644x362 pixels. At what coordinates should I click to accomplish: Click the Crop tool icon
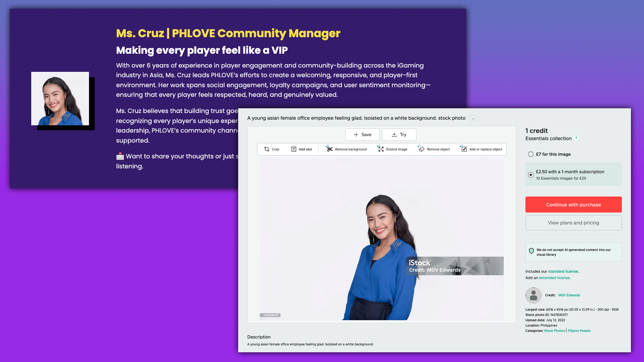(267, 149)
